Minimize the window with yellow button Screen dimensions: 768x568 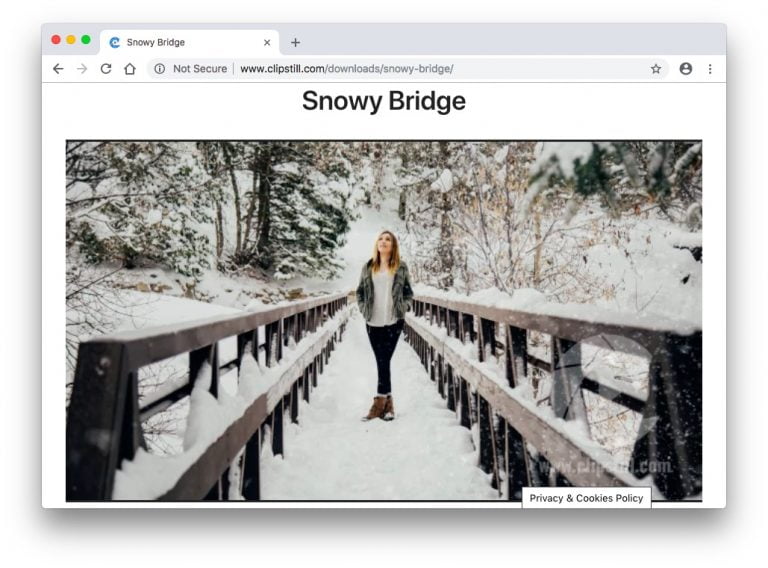pos(71,40)
